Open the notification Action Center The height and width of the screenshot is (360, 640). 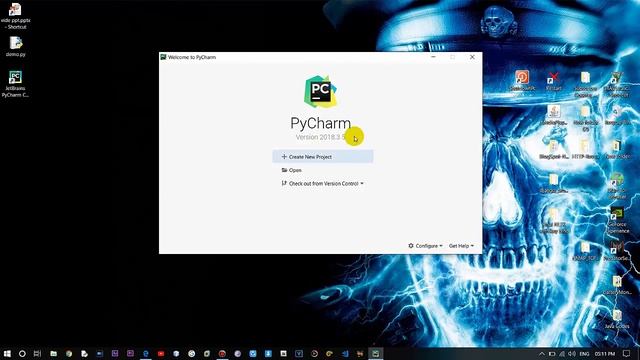click(x=627, y=353)
